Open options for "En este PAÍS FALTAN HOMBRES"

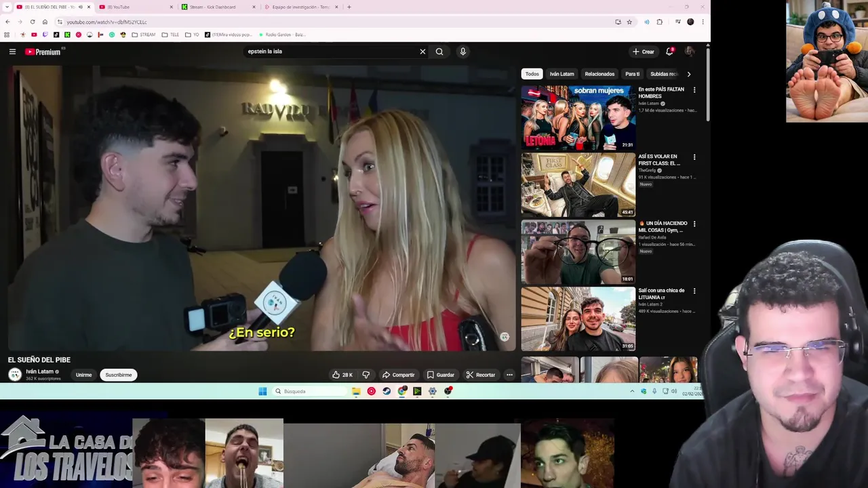[x=694, y=90]
